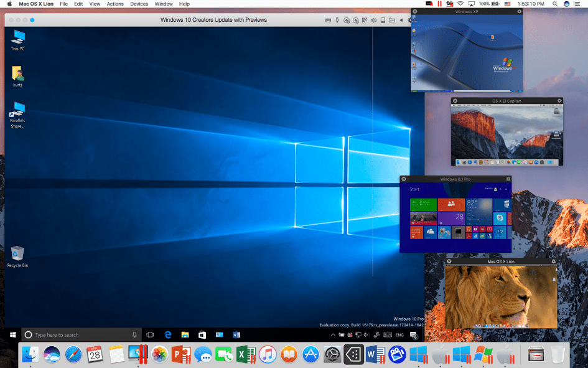This screenshot has width=588, height=368.
Task: Open the Recycle Bin on Windows desktop
Action: (17, 257)
